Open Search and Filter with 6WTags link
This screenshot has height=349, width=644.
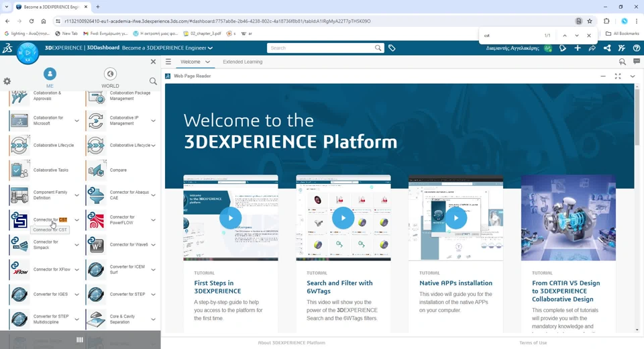pos(339,287)
